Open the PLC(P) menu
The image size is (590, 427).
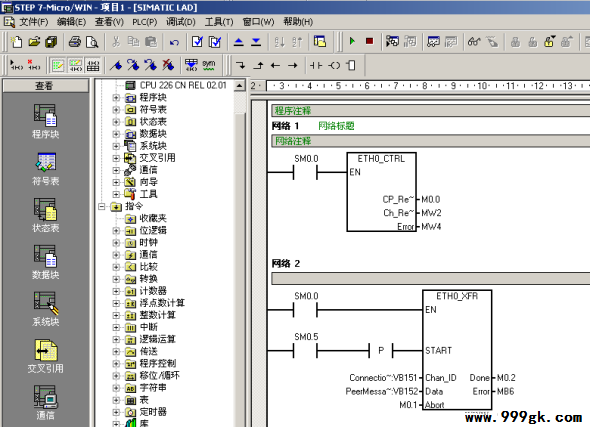(144, 22)
